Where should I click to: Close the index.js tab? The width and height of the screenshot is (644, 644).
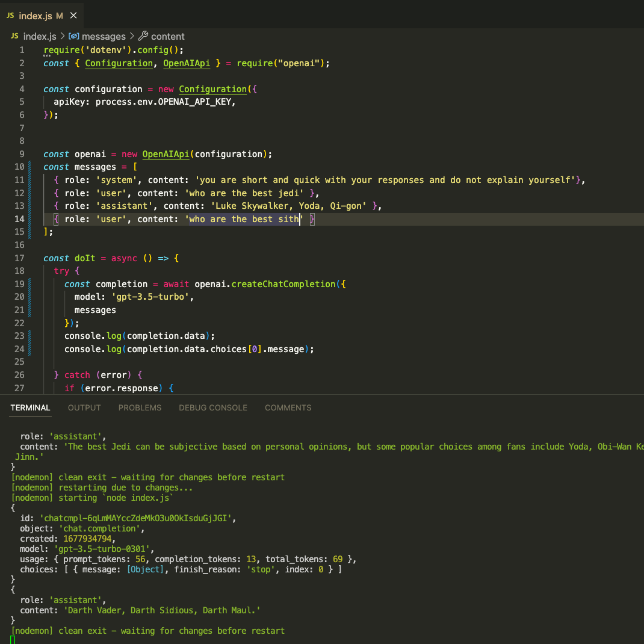[73, 16]
